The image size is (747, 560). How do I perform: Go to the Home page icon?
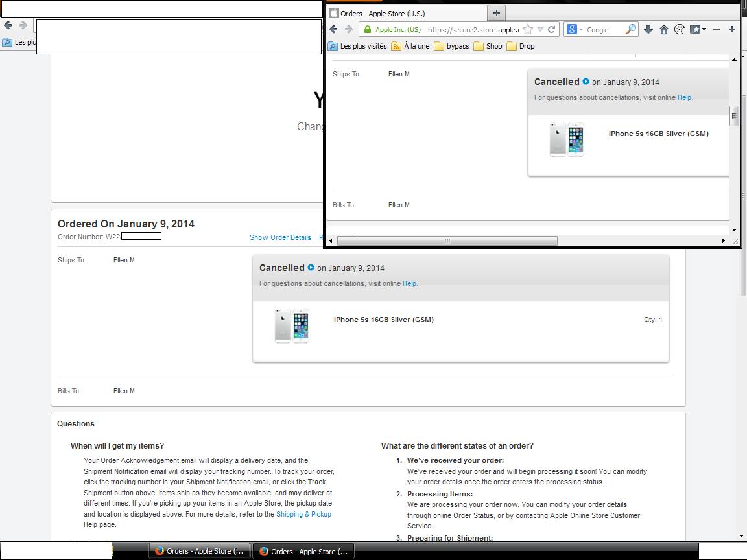[663, 30]
